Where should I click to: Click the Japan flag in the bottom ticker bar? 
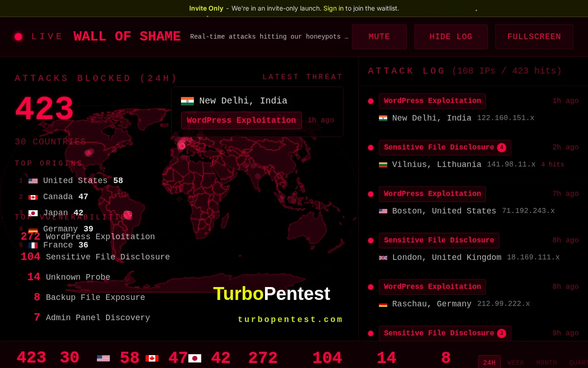(x=195, y=358)
